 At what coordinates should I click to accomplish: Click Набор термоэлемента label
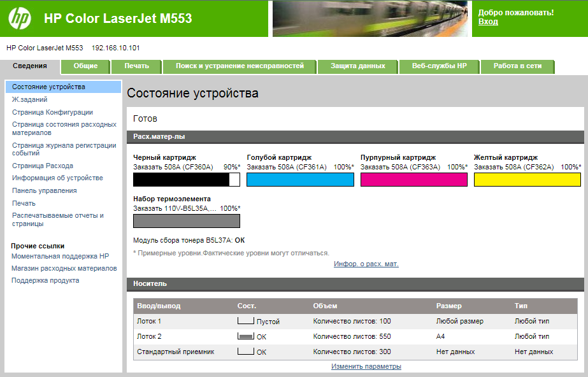click(172, 199)
